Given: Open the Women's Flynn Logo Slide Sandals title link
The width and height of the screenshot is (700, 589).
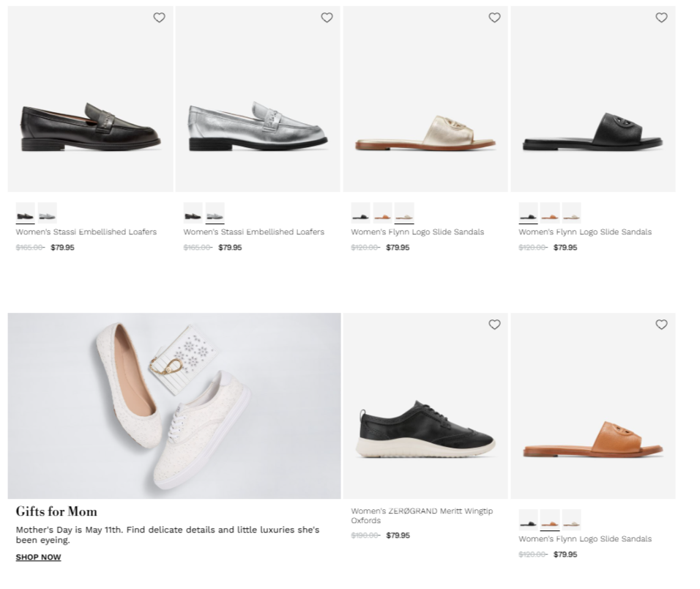Looking at the screenshot, I should (x=418, y=231).
